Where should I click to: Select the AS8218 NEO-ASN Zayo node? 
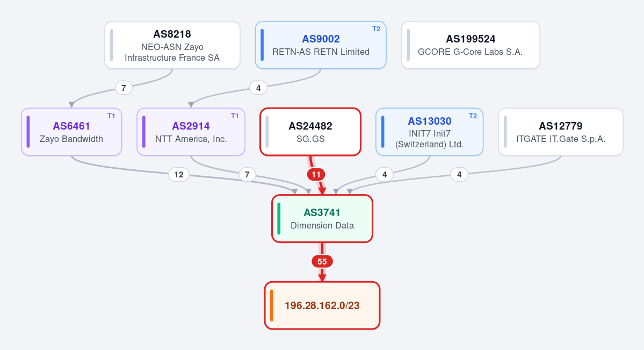(172, 45)
